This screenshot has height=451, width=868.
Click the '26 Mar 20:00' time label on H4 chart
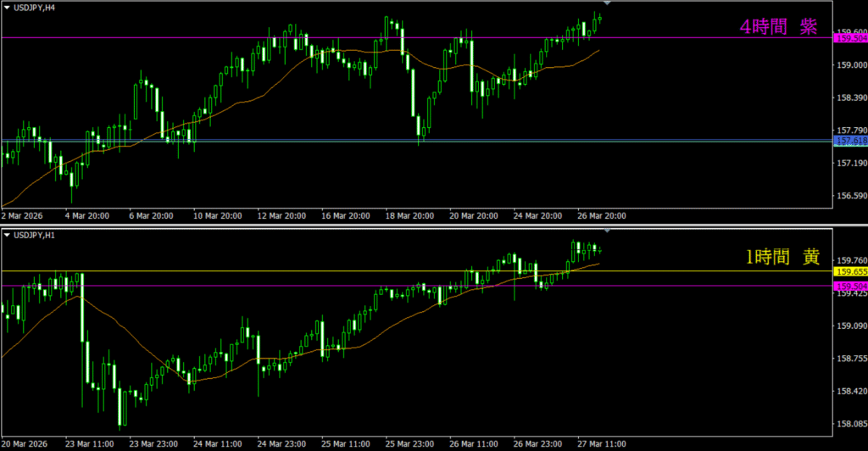[601, 216]
